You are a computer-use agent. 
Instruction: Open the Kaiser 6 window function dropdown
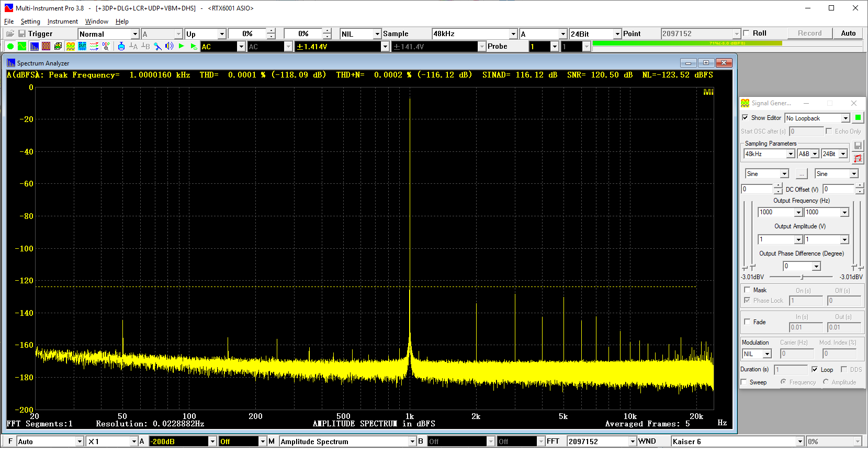coord(799,442)
